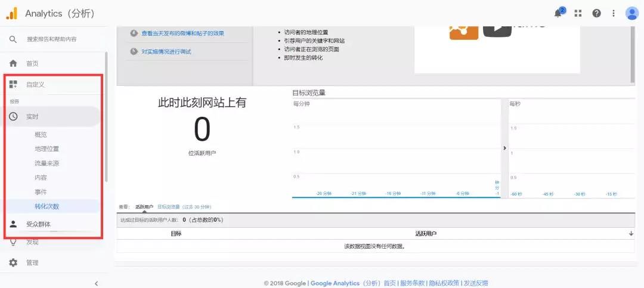This screenshot has width=644, height=288.
Task: Expand the chart with the arrow divider
Action: click(x=505, y=148)
